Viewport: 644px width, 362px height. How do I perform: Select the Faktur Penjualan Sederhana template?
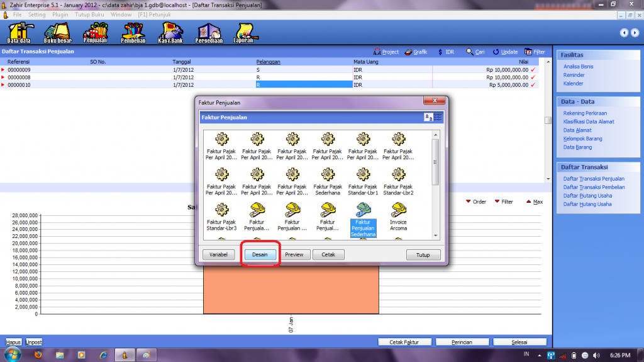coord(363,220)
